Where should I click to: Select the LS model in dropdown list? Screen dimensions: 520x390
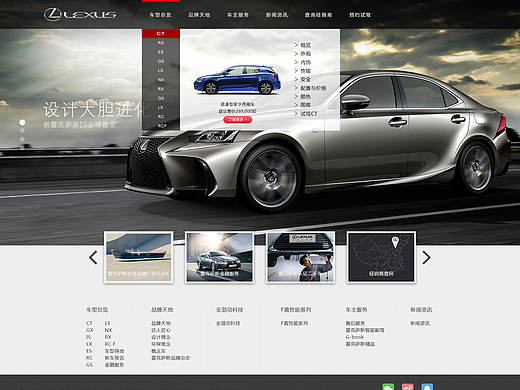[161, 70]
